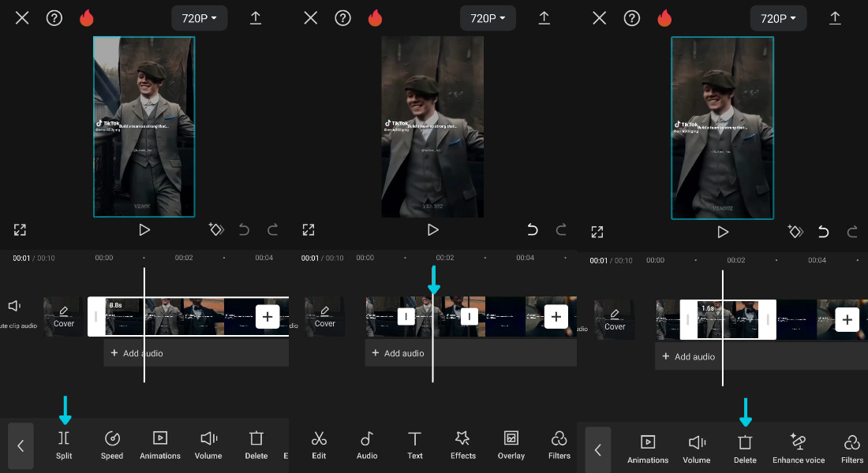Add keyframe in right panel
This screenshot has width=868, height=473.
tap(795, 232)
